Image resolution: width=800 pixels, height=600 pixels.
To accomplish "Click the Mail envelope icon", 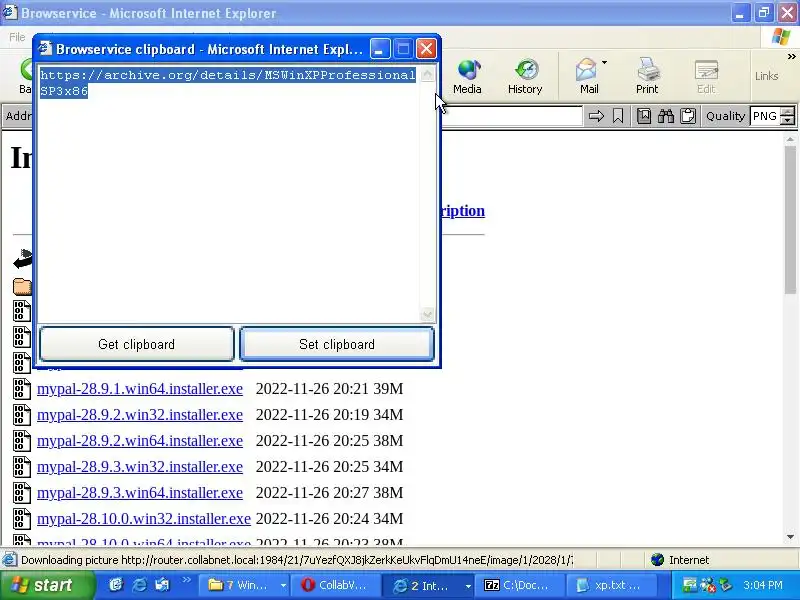I will (x=587, y=70).
